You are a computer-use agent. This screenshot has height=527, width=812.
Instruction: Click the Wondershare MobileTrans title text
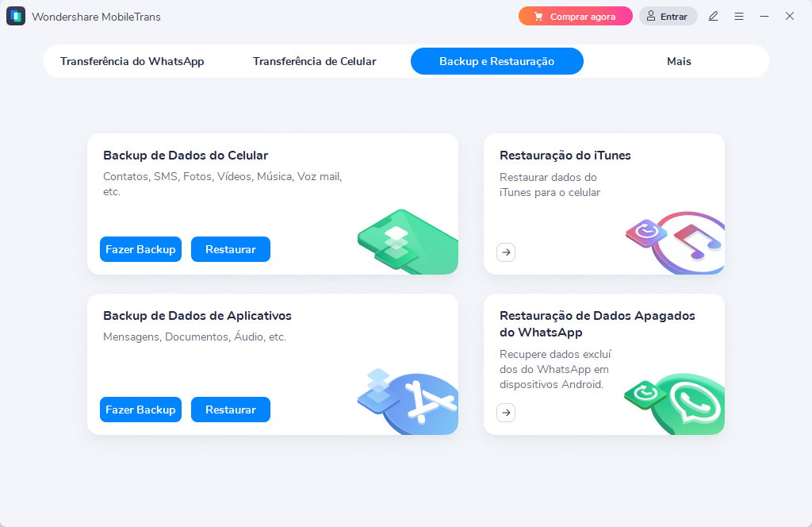click(x=96, y=17)
